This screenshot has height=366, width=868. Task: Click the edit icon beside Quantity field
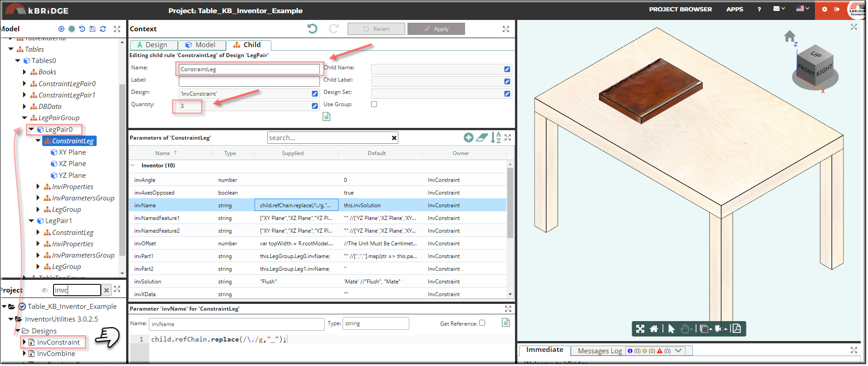click(x=314, y=106)
